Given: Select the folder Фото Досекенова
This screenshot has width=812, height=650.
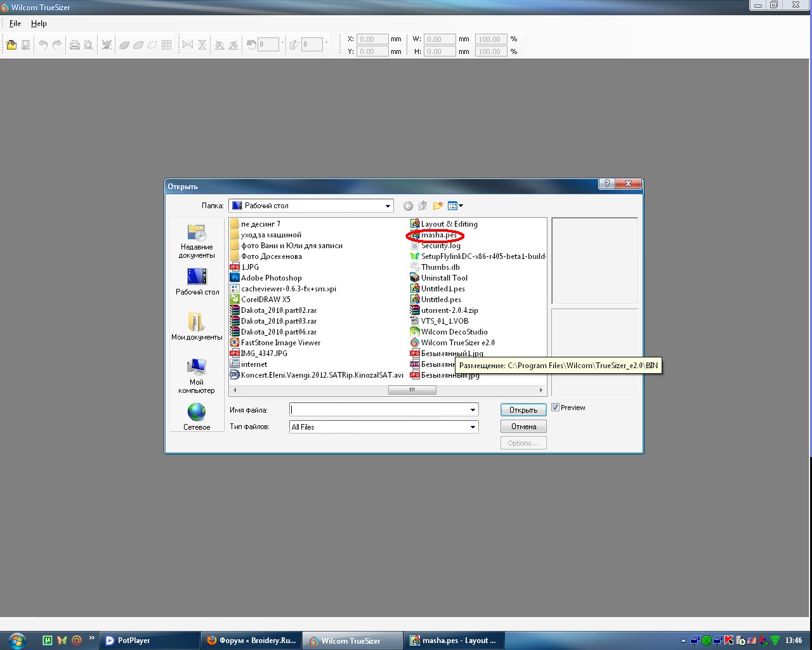Looking at the screenshot, I should (x=266, y=256).
